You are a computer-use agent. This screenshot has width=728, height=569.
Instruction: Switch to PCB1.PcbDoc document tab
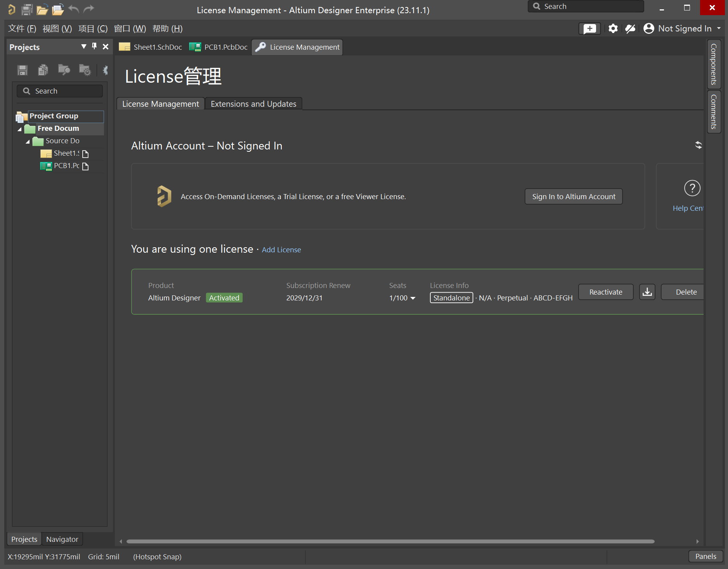[218, 47]
